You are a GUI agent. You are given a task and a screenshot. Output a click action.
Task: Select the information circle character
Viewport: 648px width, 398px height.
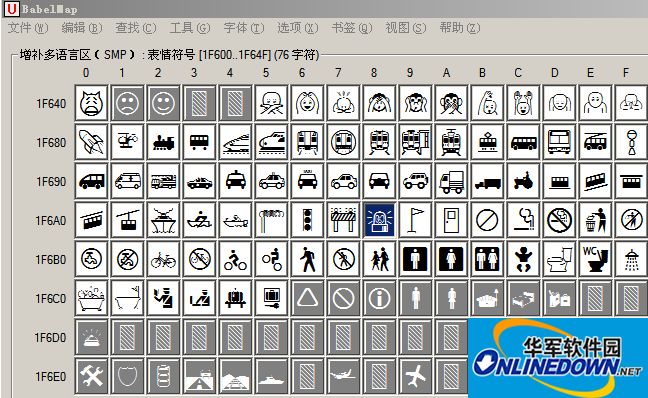tap(379, 298)
